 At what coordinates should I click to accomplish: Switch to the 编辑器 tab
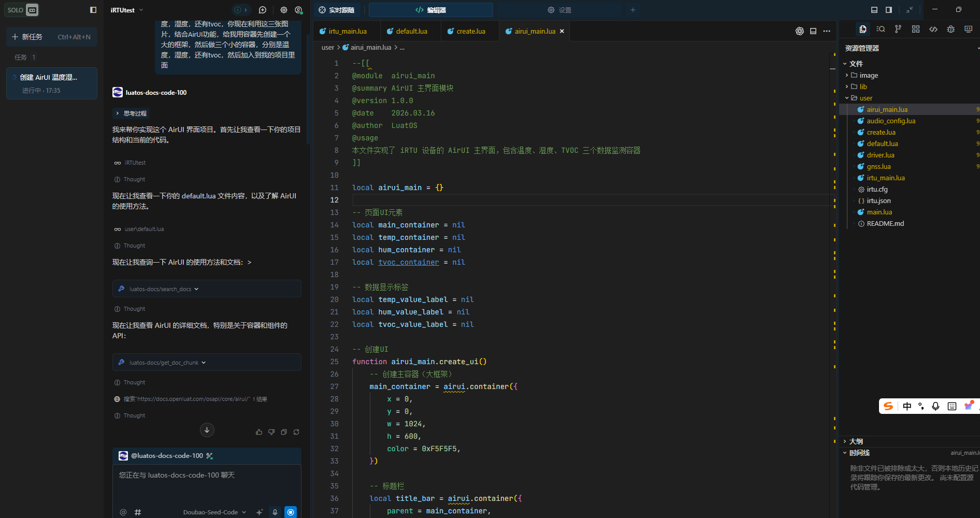click(x=430, y=10)
